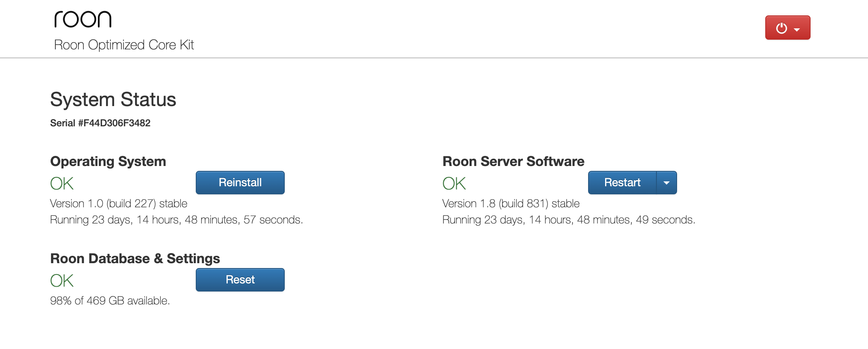The height and width of the screenshot is (349, 868).
Task: Click the OS uptime ending 57 seconds
Action: [176, 220]
